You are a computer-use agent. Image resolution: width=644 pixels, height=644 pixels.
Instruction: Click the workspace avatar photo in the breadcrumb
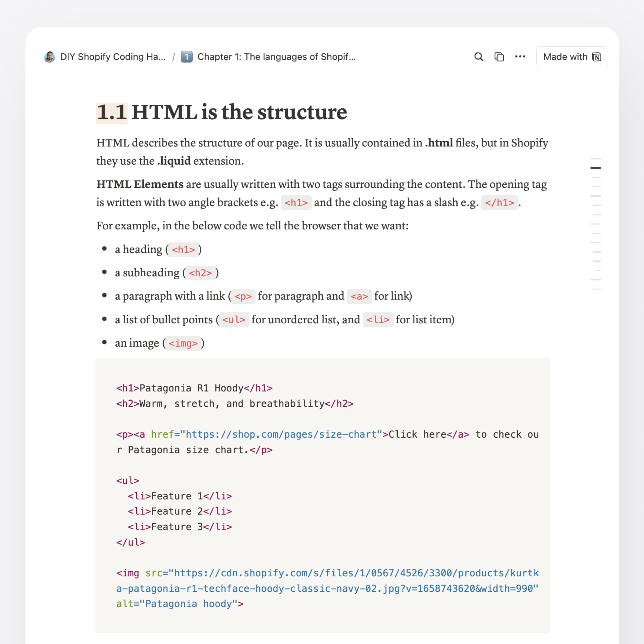[49, 56]
